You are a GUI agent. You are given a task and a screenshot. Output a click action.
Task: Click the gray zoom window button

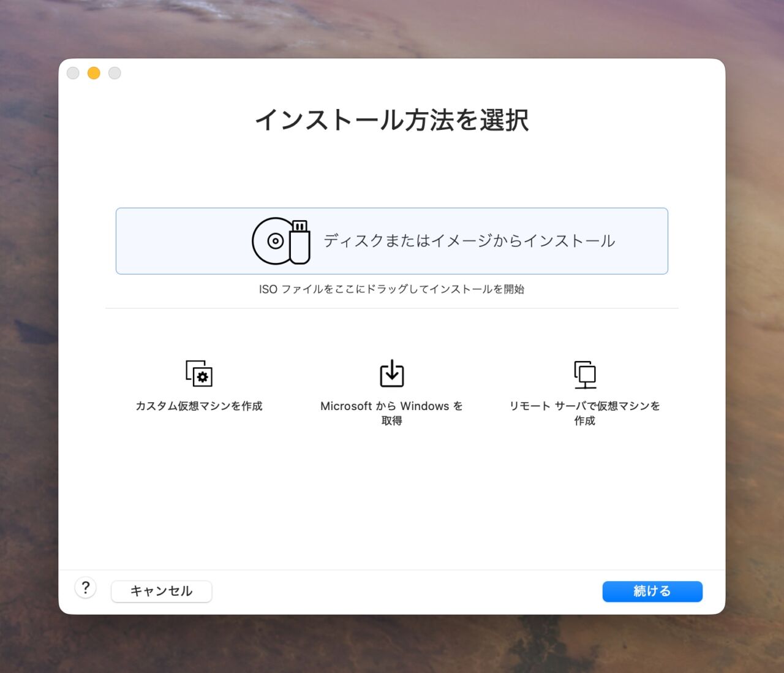(x=115, y=74)
